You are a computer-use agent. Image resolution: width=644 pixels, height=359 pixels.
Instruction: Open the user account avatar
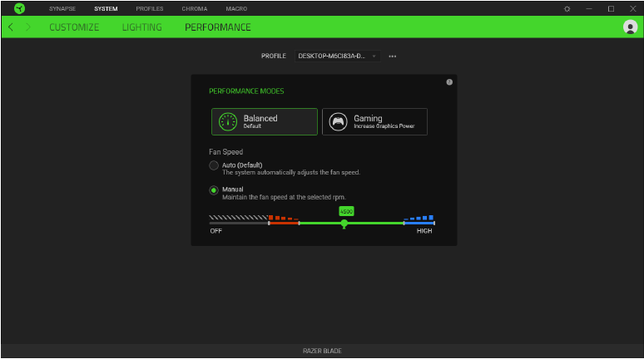(630, 27)
